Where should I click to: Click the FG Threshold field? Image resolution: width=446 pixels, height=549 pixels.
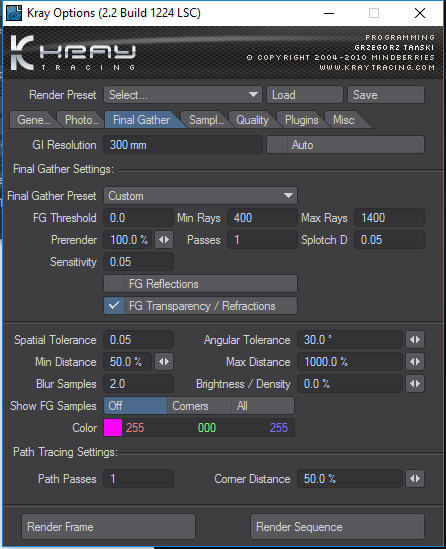click(138, 218)
